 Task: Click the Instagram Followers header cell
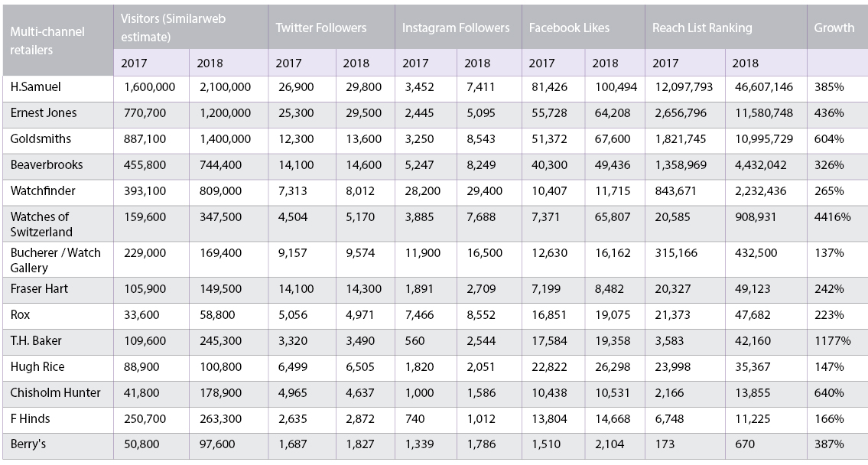click(x=456, y=28)
